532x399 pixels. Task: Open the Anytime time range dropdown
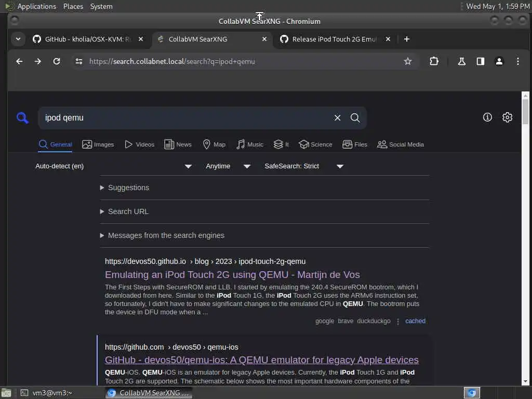pos(228,166)
